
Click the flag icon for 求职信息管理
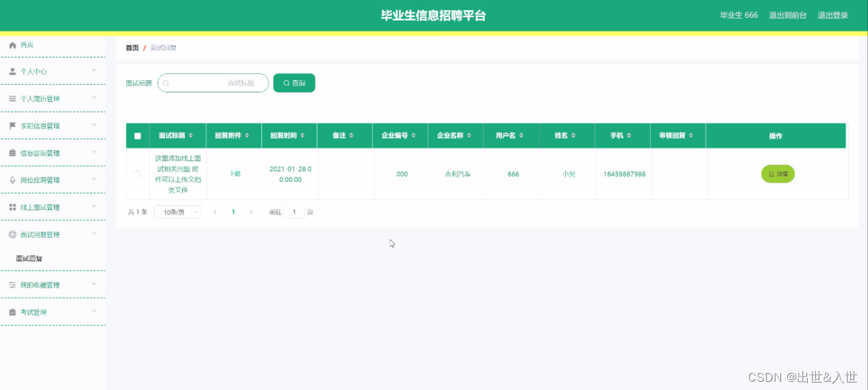(x=12, y=126)
